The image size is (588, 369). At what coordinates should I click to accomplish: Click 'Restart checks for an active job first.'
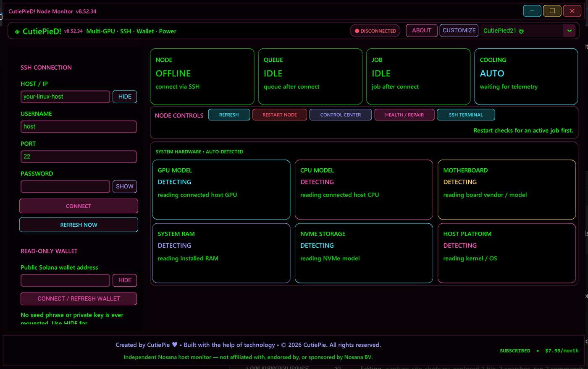tap(523, 131)
